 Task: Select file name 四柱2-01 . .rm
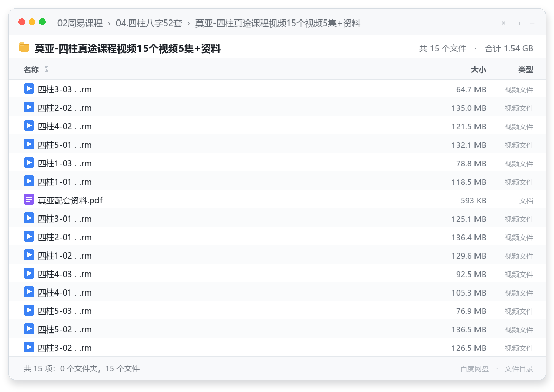tap(65, 237)
